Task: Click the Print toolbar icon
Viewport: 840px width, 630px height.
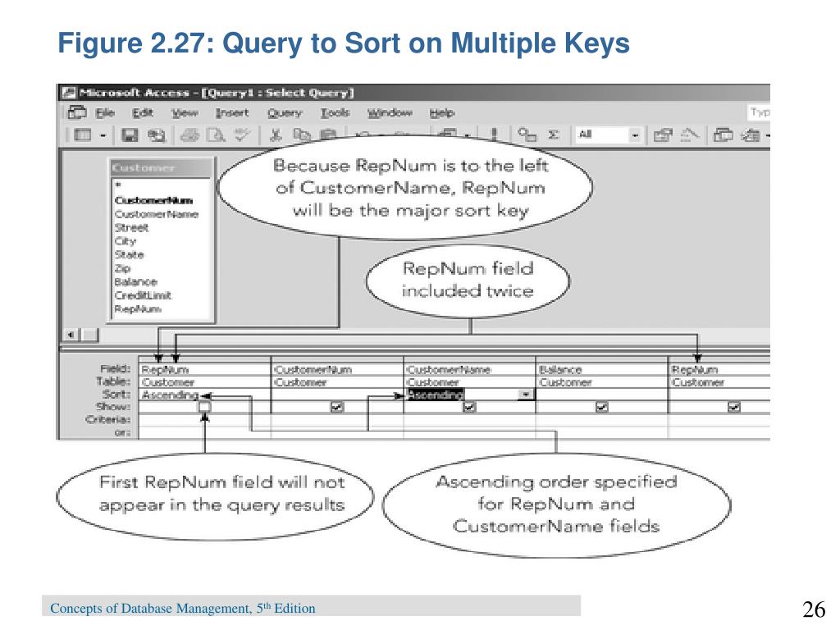Action: coord(189,135)
